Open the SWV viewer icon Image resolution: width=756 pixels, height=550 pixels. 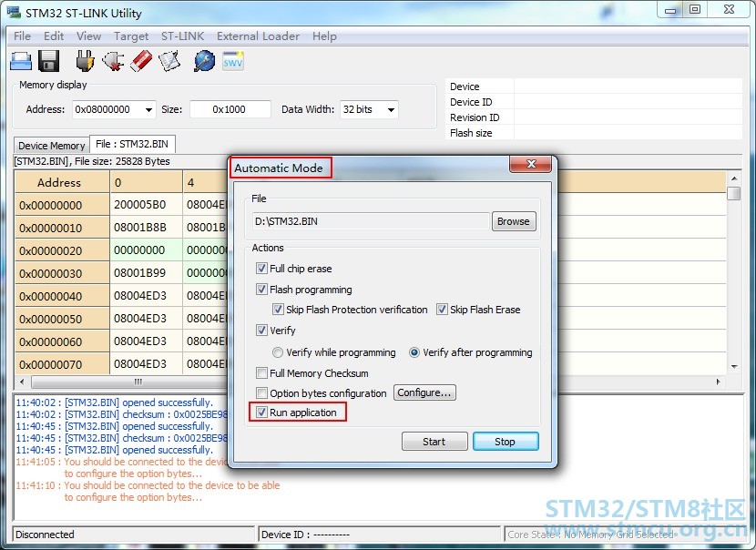pos(233,61)
